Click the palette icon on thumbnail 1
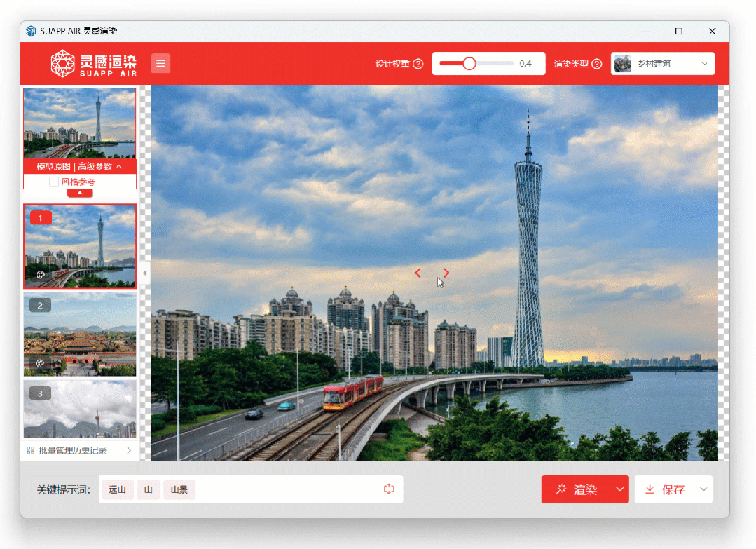 [40, 275]
